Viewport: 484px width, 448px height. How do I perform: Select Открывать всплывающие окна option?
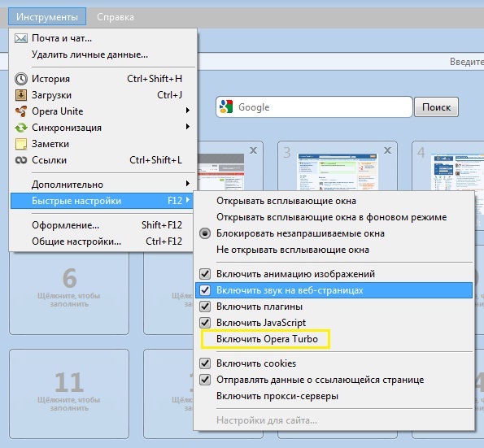pos(334,201)
